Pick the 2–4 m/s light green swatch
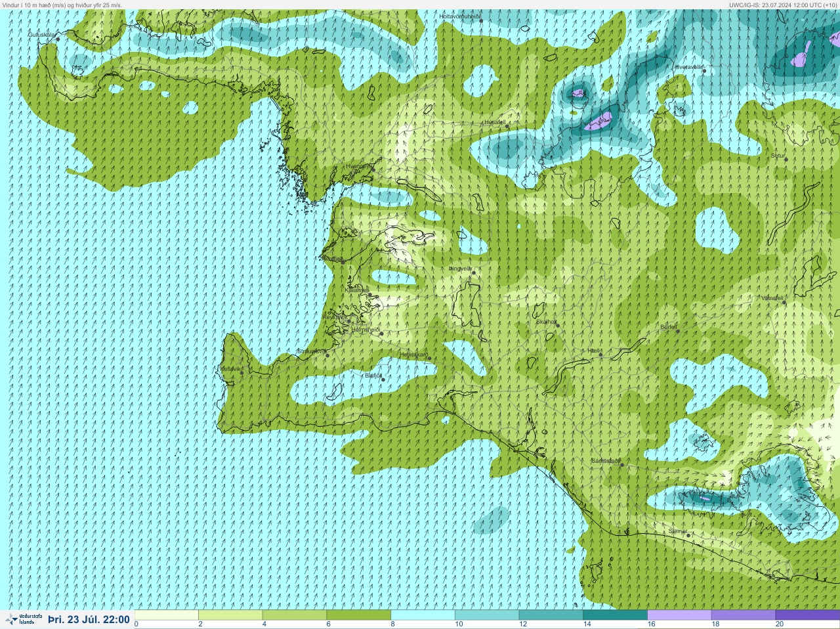This screenshot has height=629, width=840. (230, 615)
